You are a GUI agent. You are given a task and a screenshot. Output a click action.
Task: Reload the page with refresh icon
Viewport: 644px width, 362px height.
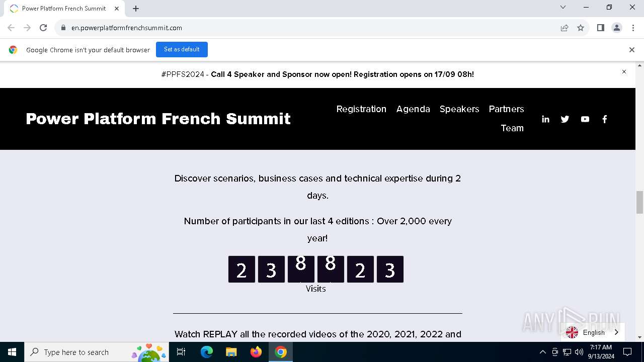pyautogui.click(x=43, y=28)
